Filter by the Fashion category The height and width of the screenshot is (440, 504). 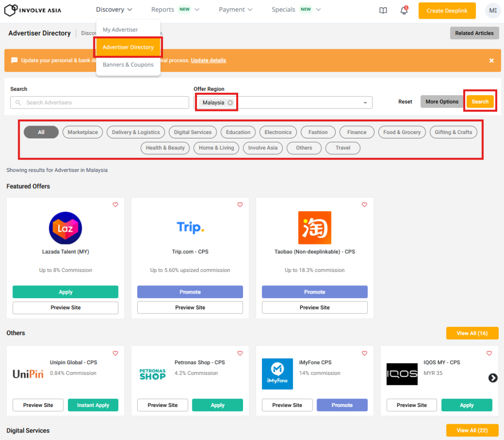point(318,132)
